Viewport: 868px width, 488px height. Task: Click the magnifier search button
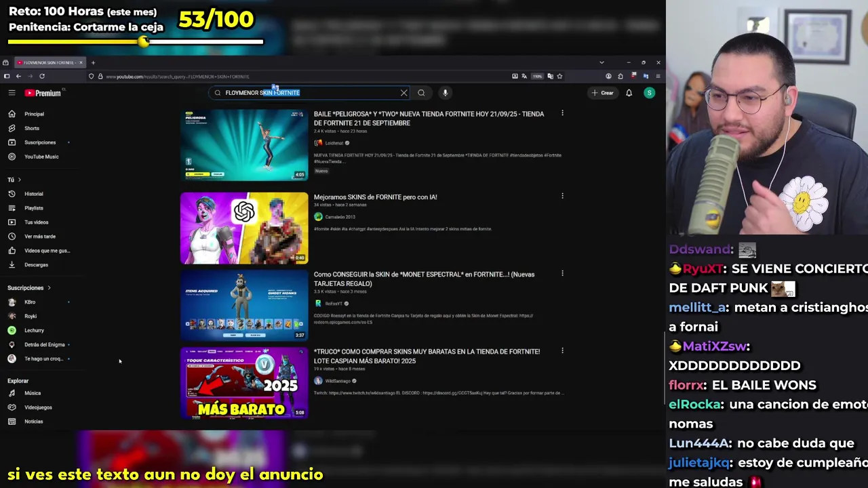coord(421,93)
